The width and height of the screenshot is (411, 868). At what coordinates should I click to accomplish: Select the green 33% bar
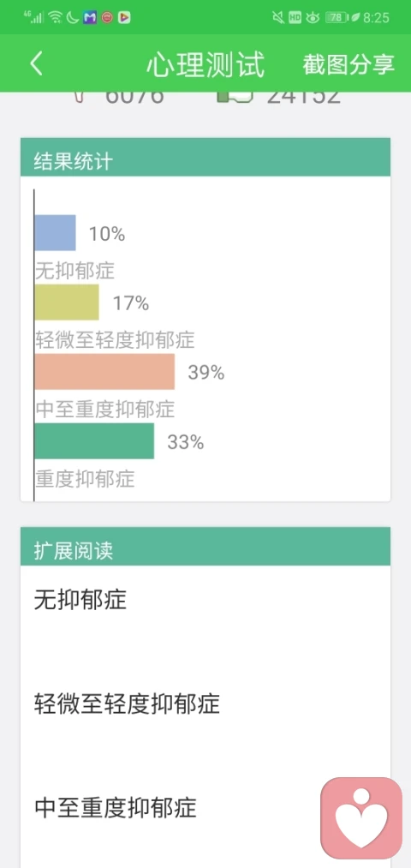pyautogui.click(x=94, y=441)
